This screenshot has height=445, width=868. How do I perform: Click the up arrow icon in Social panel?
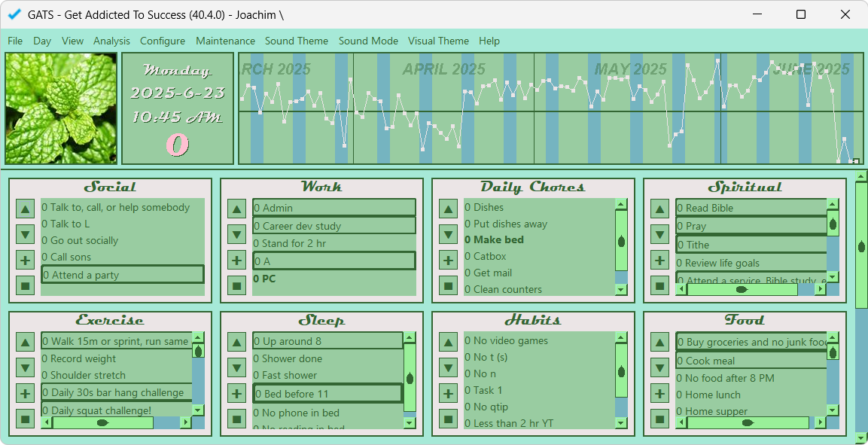26,209
